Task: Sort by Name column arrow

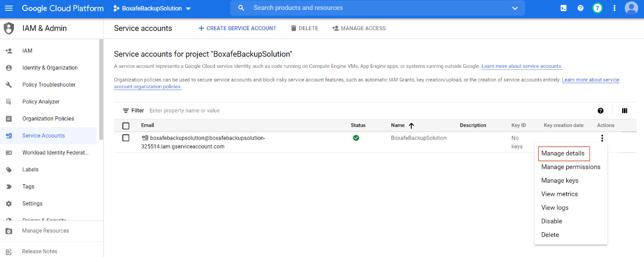Action: pos(411,126)
